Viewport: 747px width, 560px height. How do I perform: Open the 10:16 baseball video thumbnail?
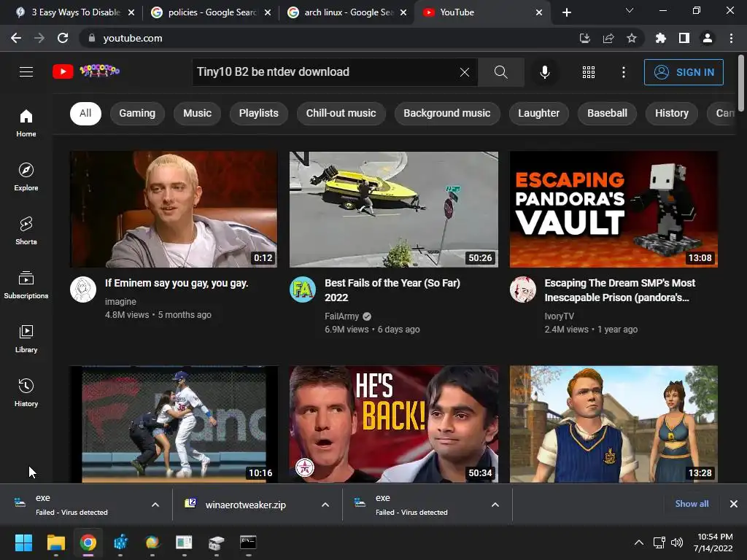pyautogui.click(x=174, y=424)
